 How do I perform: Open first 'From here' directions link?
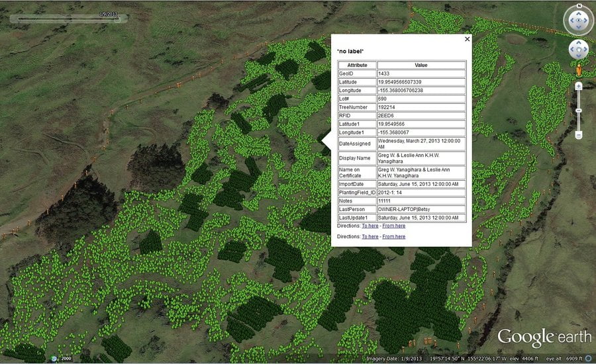point(393,226)
